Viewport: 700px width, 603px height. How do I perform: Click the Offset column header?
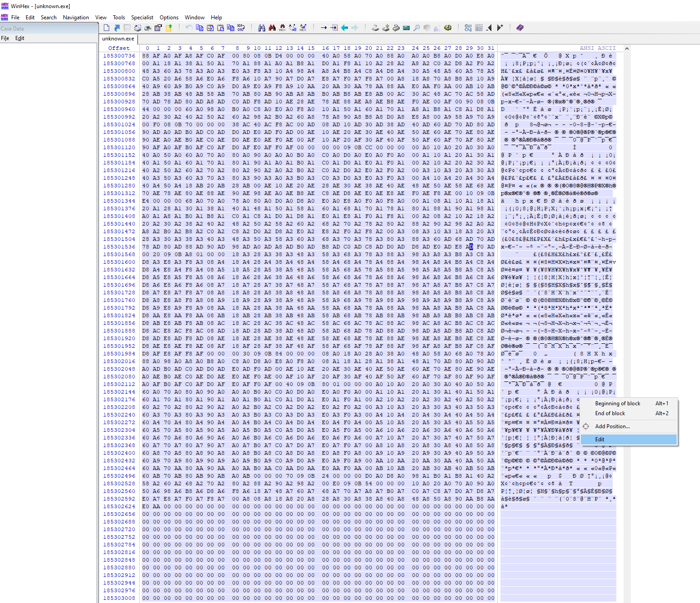pyautogui.click(x=119, y=48)
